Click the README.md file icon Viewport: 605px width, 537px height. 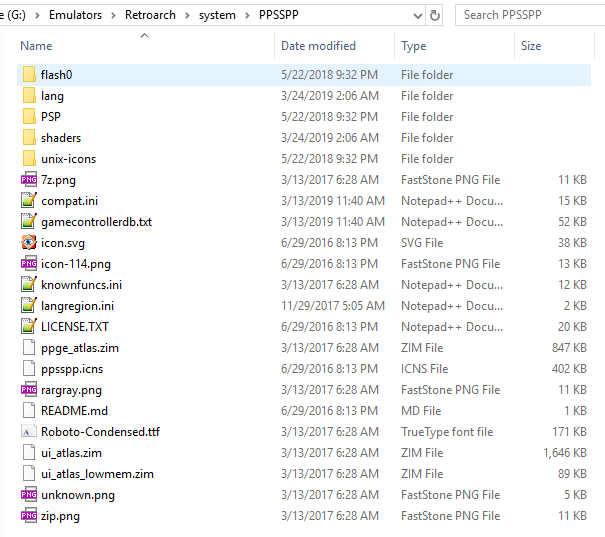point(29,410)
